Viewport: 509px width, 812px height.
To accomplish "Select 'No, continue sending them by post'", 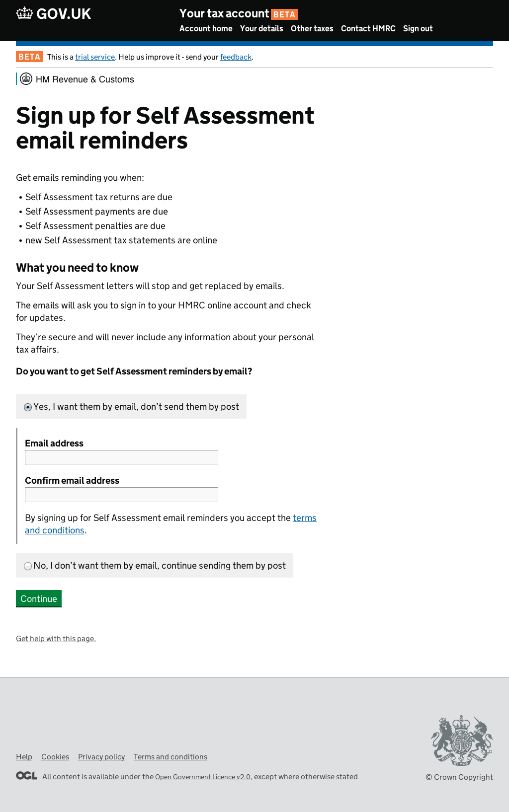I will [x=28, y=566].
